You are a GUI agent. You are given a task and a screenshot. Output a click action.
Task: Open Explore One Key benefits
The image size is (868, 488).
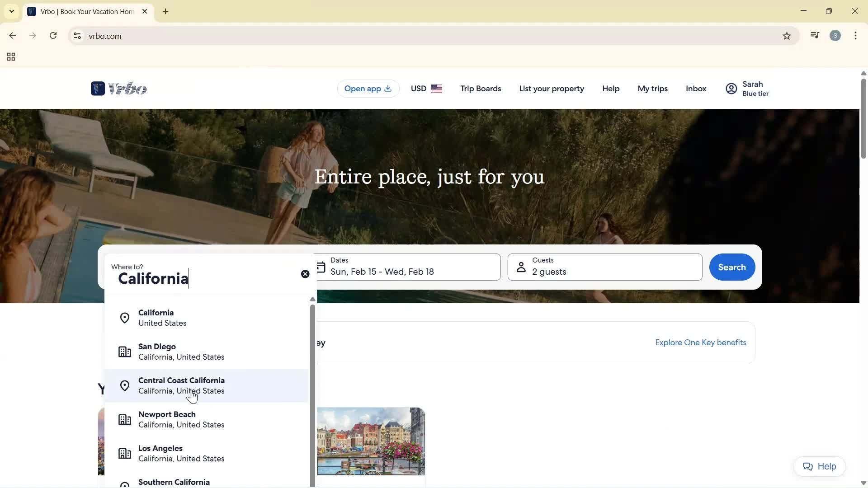700,343
